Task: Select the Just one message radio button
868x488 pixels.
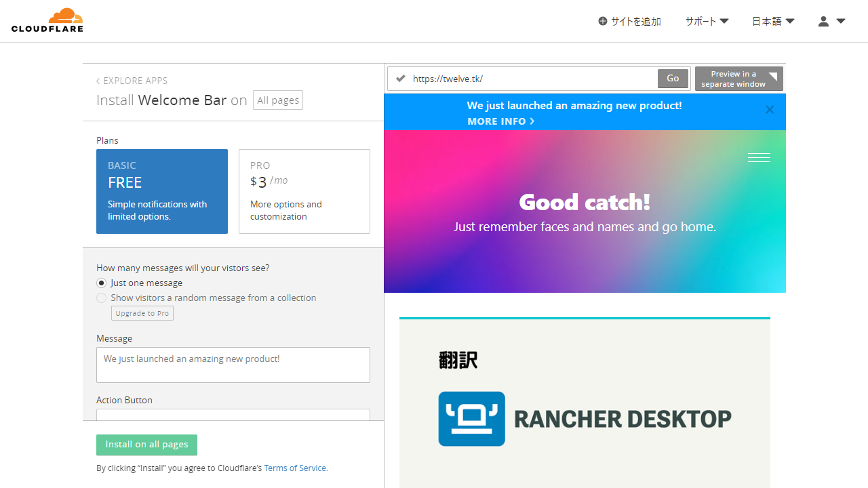Action: tap(102, 283)
